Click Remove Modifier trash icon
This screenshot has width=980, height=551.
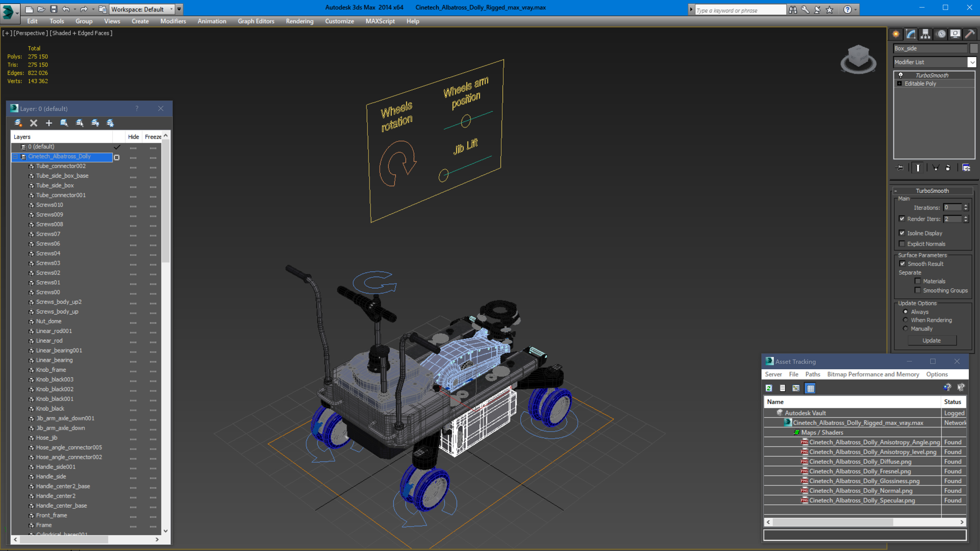(948, 168)
